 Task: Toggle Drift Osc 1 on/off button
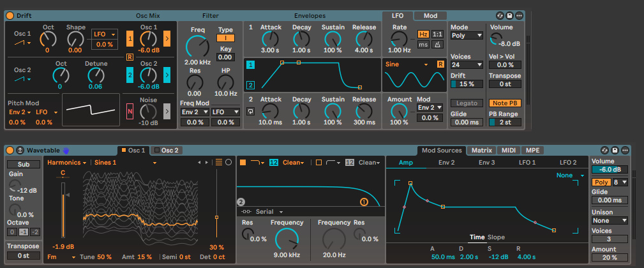[x=130, y=38]
